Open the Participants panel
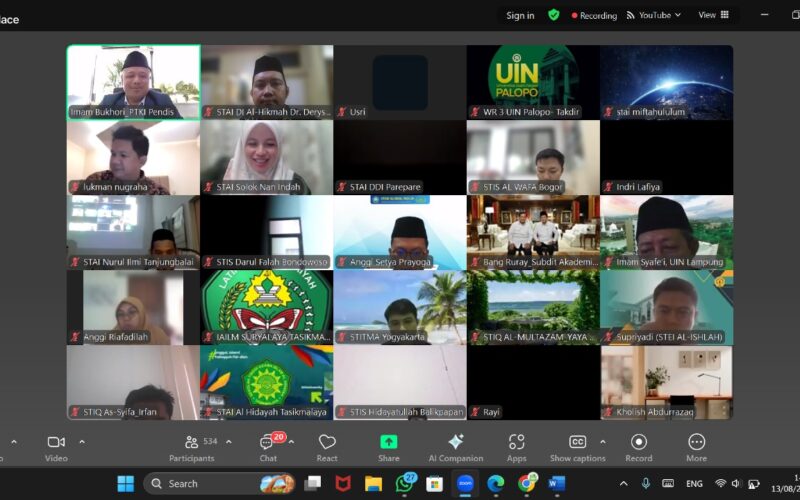The width and height of the screenshot is (800, 500). click(192, 448)
